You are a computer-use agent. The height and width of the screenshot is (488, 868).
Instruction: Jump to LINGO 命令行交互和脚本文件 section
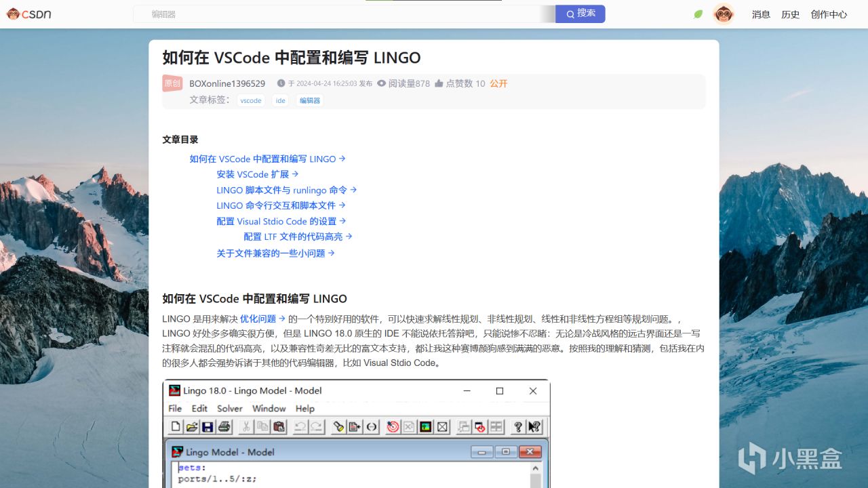[x=281, y=205]
